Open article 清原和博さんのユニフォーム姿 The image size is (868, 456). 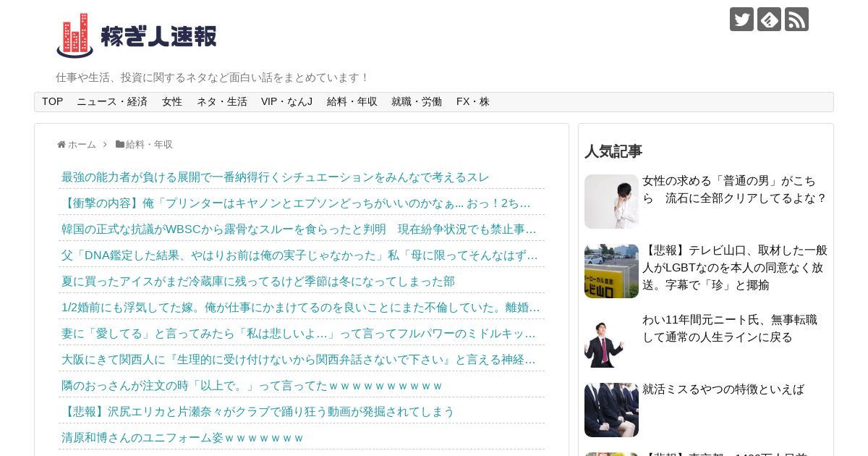pyautogui.click(x=182, y=437)
